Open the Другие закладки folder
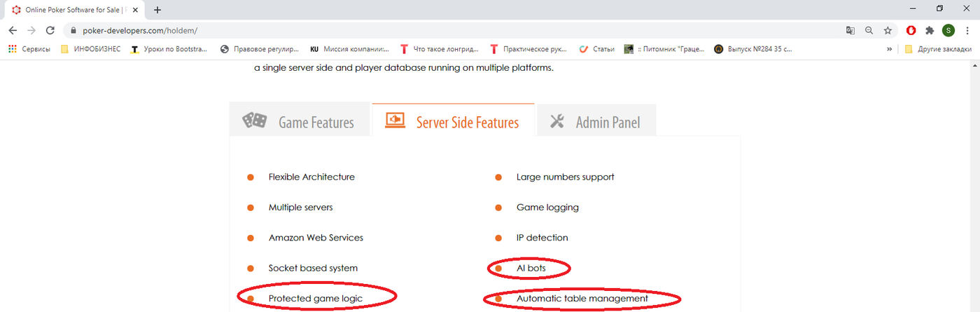Viewport: 980px width, 312px height. click(x=938, y=49)
